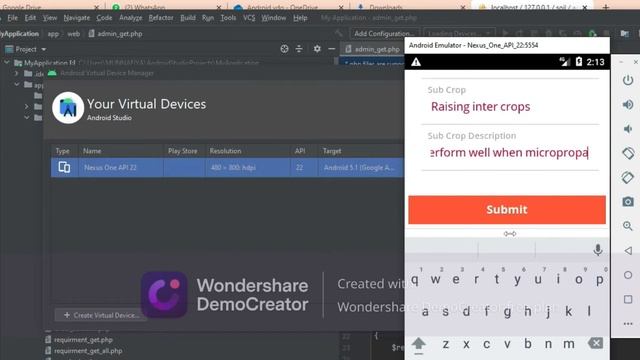Tap the keyboard backspace key
This screenshot has height=360, width=640.
pyautogui.click(x=595, y=343)
